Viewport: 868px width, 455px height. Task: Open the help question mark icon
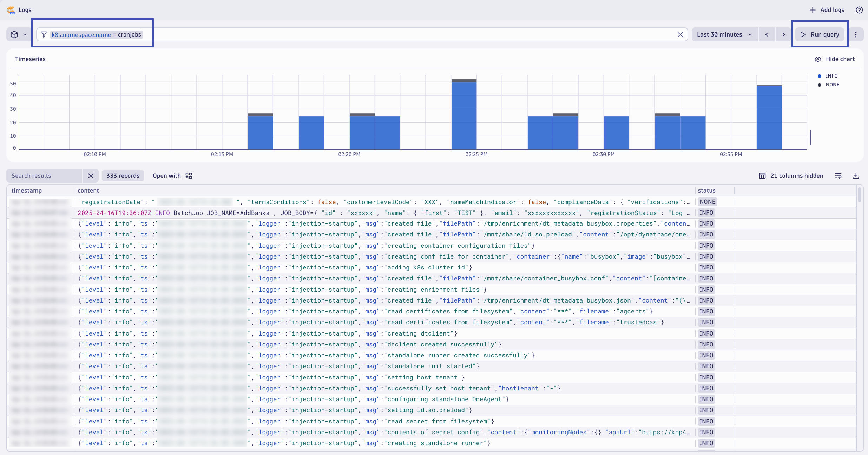[x=859, y=10]
